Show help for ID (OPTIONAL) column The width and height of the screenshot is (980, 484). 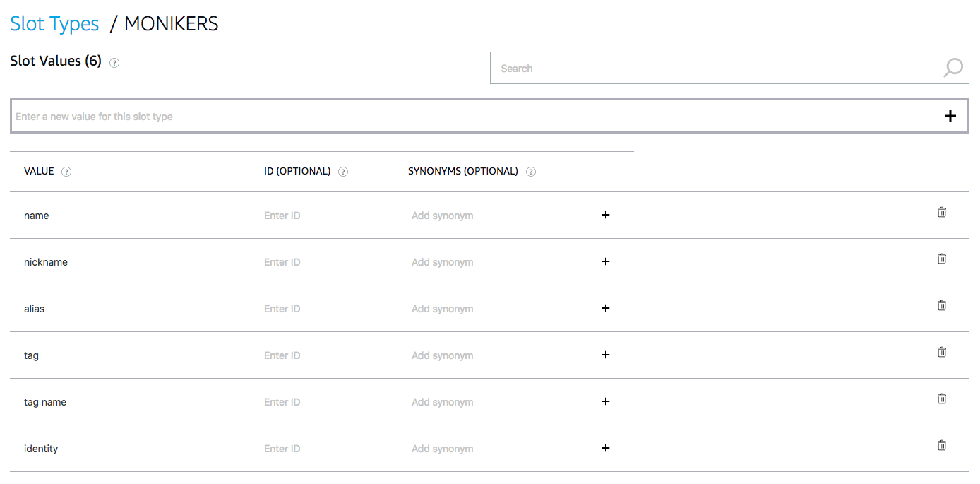point(343,172)
